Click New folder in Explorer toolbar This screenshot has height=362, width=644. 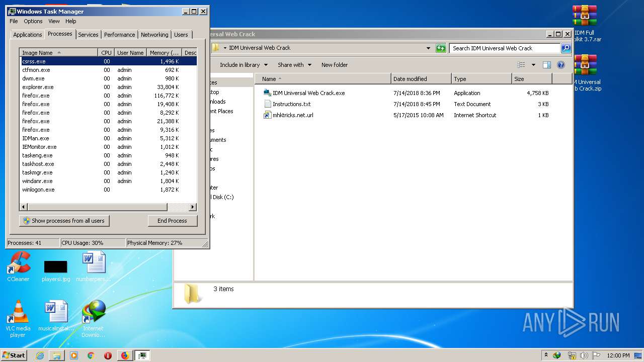tap(335, 65)
